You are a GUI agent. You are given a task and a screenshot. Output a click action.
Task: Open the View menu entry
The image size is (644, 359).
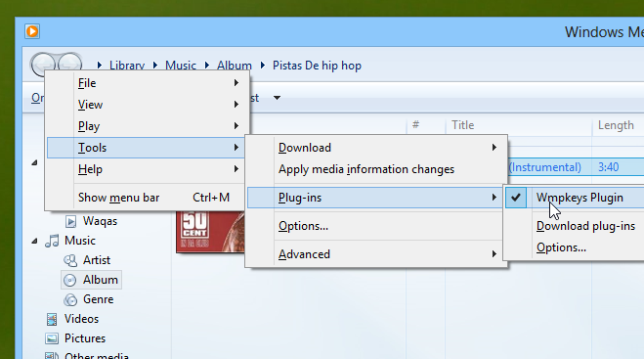[146, 105]
